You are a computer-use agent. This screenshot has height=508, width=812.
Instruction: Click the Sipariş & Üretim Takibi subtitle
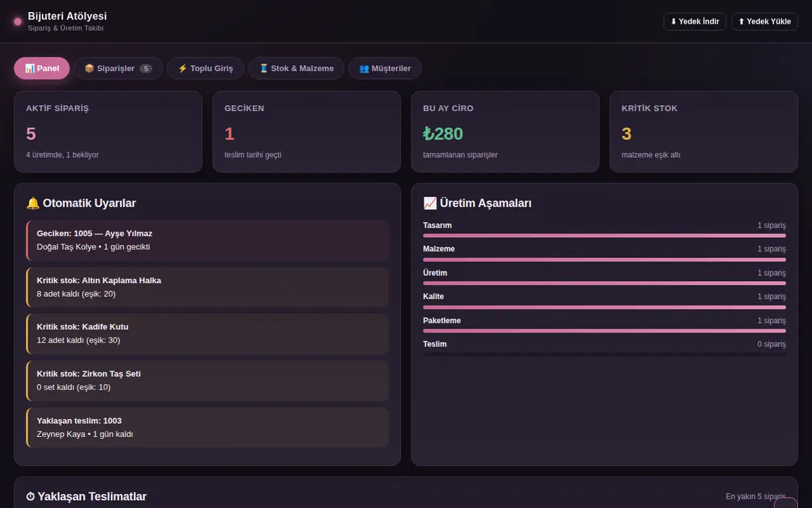(x=66, y=28)
